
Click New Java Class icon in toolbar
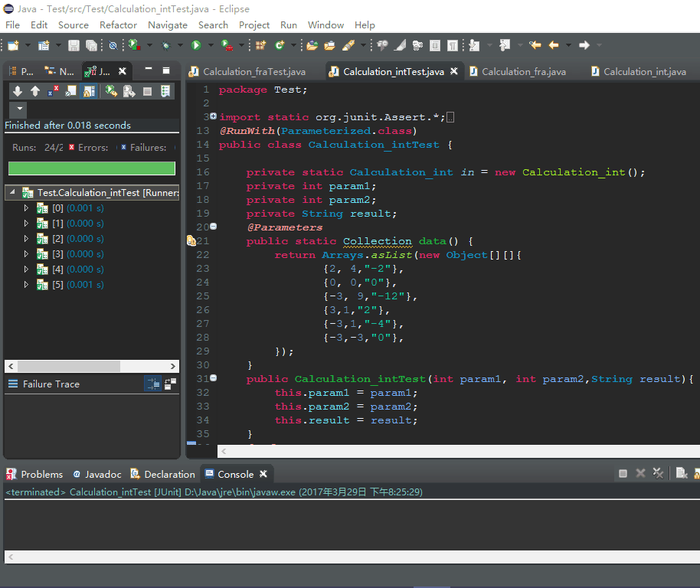point(280,45)
